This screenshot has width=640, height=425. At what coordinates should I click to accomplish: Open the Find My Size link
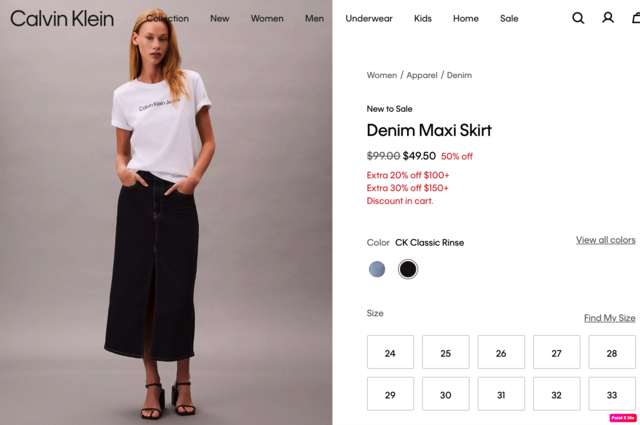609,318
